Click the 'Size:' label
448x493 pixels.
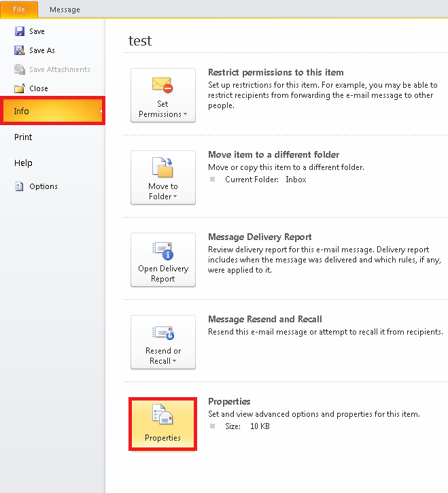pyautogui.click(x=232, y=426)
